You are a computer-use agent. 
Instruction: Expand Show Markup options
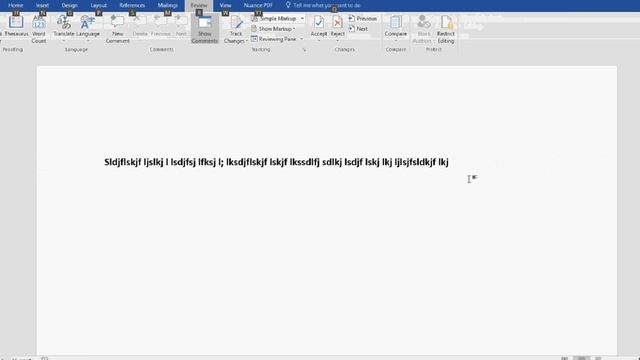273,29
